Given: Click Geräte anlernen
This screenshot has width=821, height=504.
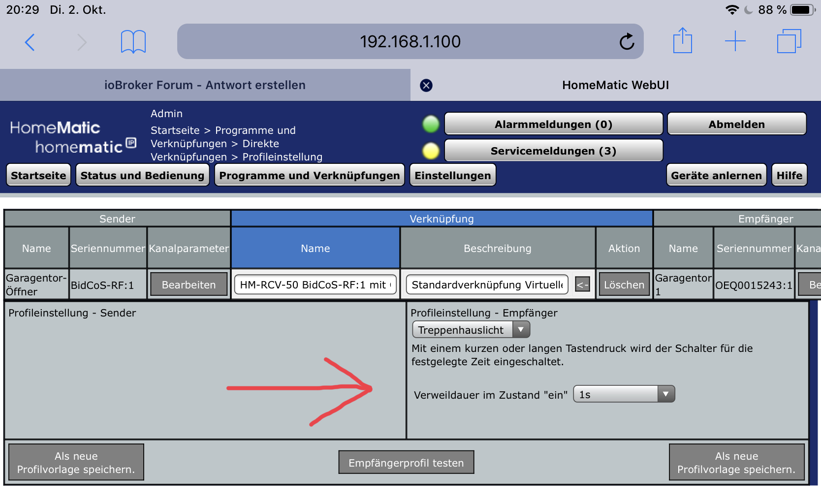Looking at the screenshot, I should [716, 175].
